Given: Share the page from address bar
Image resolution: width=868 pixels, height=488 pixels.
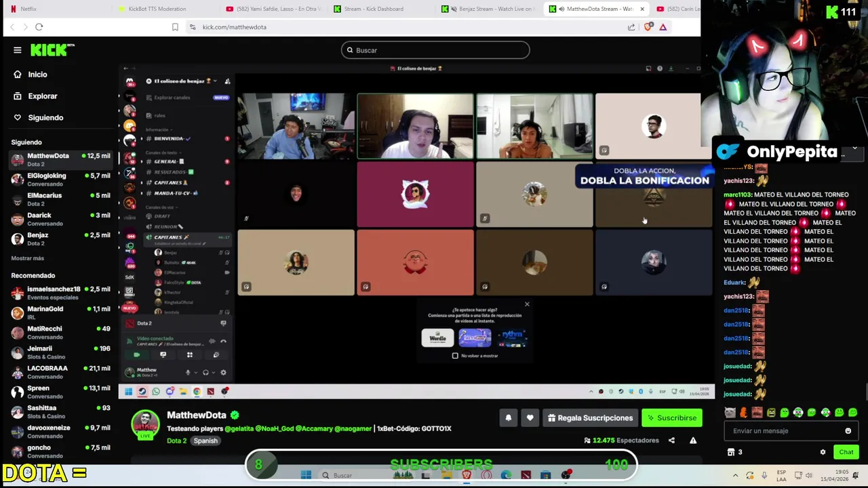Looking at the screenshot, I should [631, 27].
